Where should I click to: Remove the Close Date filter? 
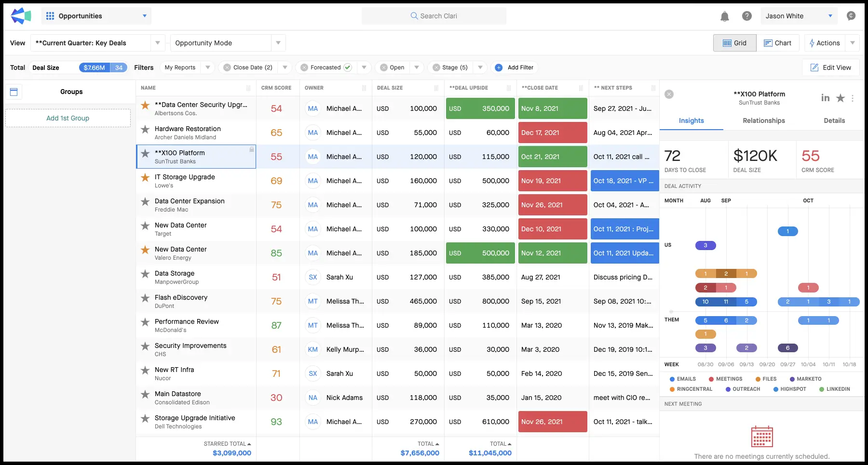click(227, 67)
